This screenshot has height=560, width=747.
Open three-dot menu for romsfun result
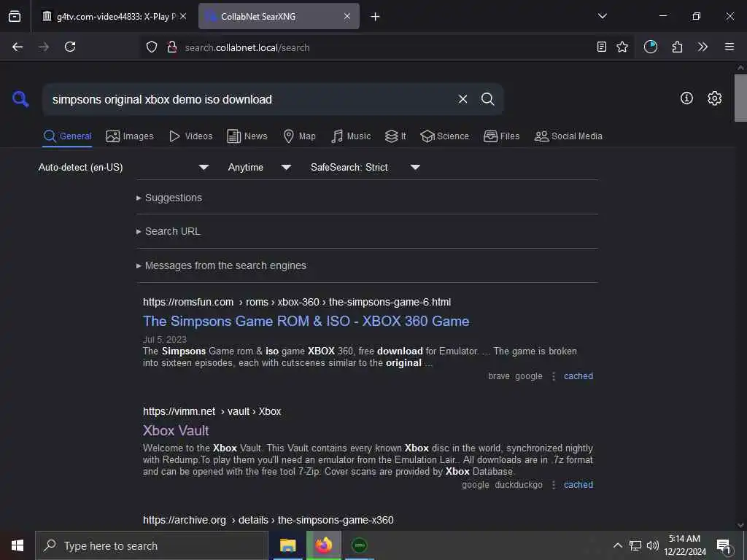click(x=553, y=376)
